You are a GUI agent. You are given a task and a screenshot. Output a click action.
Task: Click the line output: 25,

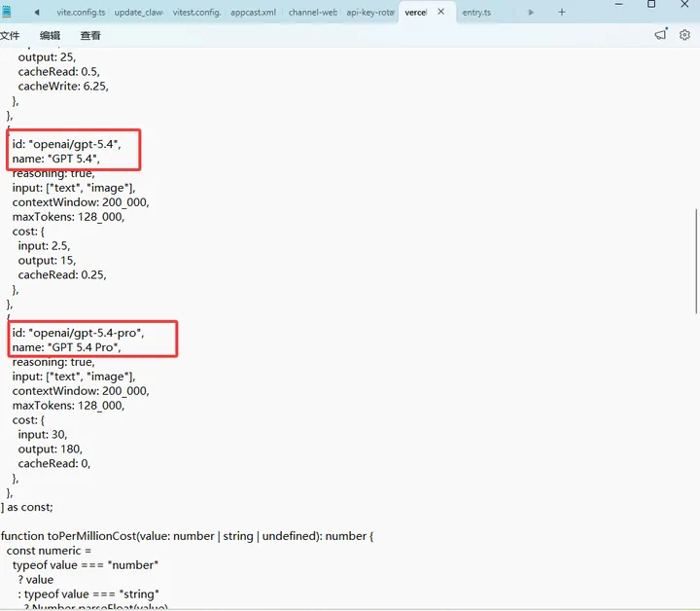[47, 57]
